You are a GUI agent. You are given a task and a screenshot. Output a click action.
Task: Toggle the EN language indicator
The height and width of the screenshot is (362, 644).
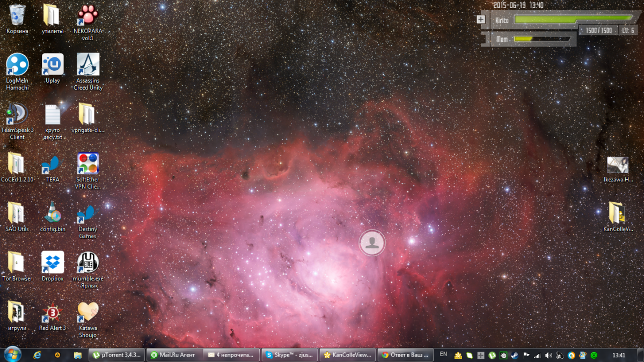point(443,354)
